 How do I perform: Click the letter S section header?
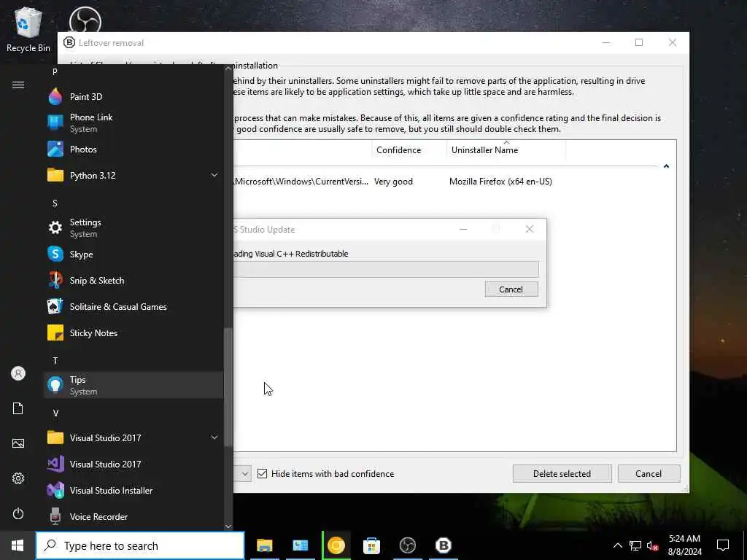55,203
